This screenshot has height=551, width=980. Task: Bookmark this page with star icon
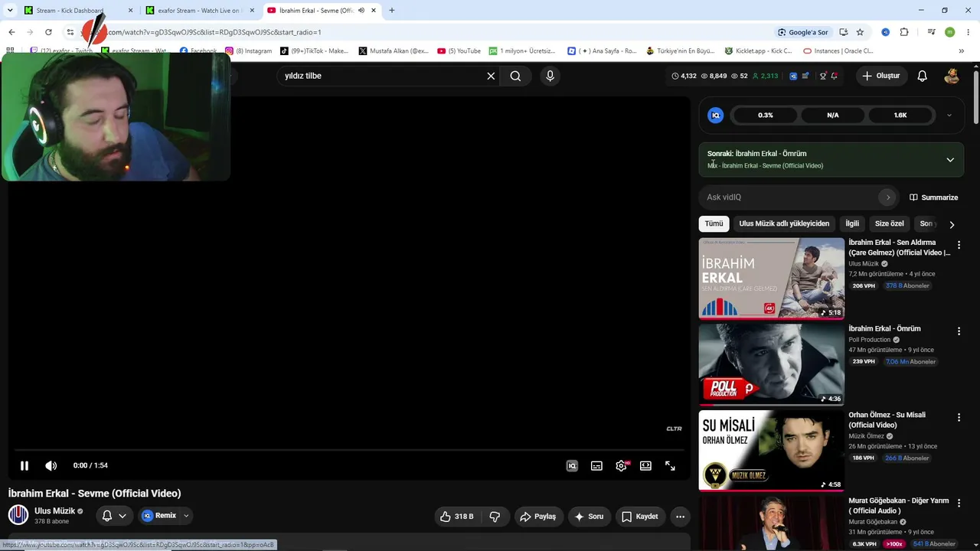click(860, 32)
